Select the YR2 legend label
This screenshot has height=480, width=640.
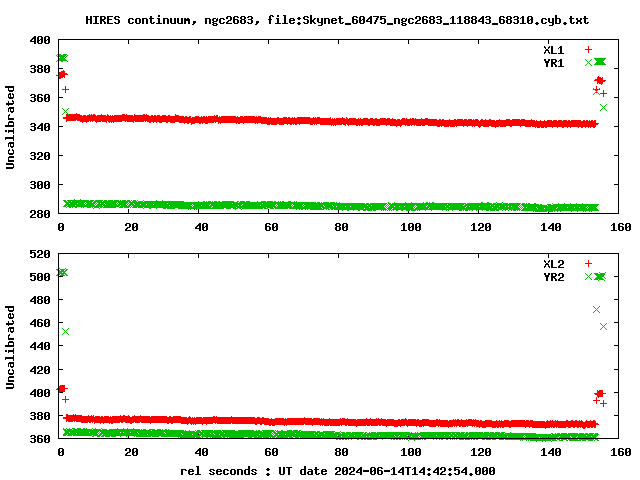pyautogui.click(x=553, y=277)
